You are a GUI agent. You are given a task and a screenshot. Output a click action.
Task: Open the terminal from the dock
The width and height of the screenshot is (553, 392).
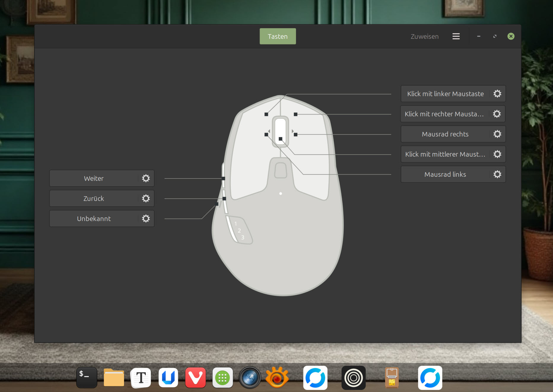click(x=87, y=377)
